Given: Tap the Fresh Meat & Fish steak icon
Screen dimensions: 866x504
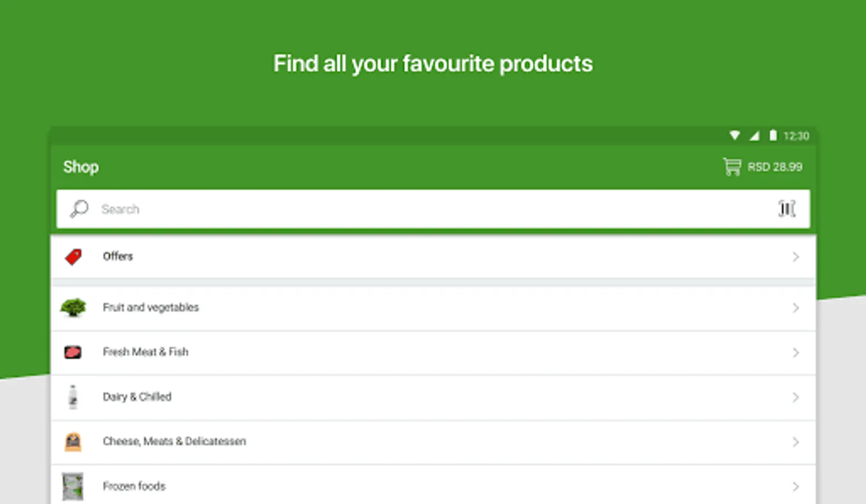Looking at the screenshot, I should click(73, 352).
